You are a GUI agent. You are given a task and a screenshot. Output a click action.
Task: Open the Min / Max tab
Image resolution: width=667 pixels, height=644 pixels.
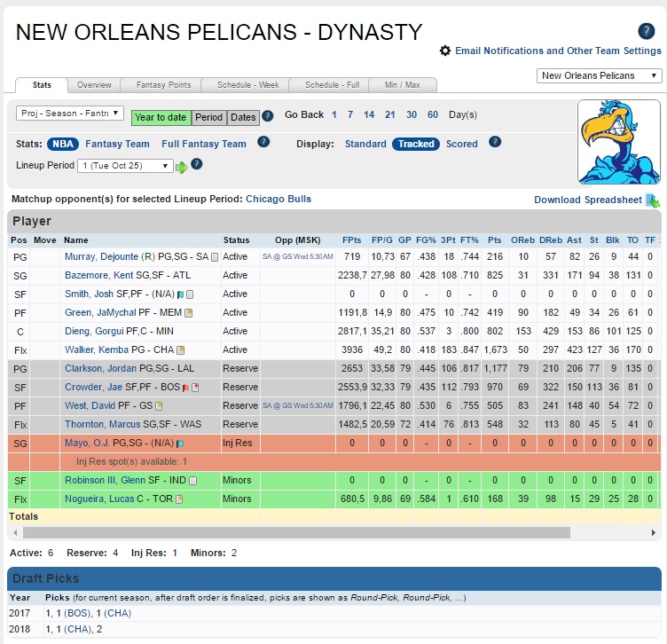click(403, 85)
